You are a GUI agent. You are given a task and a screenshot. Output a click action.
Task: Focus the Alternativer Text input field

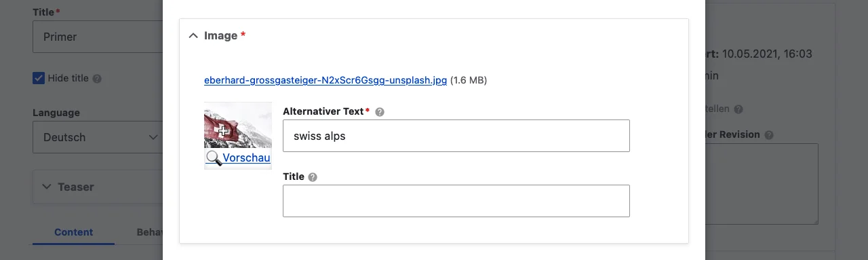point(456,136)
